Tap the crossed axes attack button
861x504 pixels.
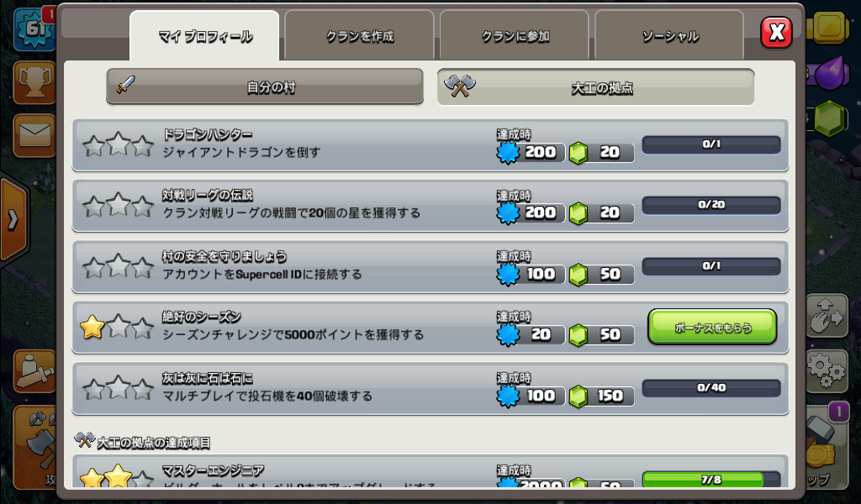(34, 447)
